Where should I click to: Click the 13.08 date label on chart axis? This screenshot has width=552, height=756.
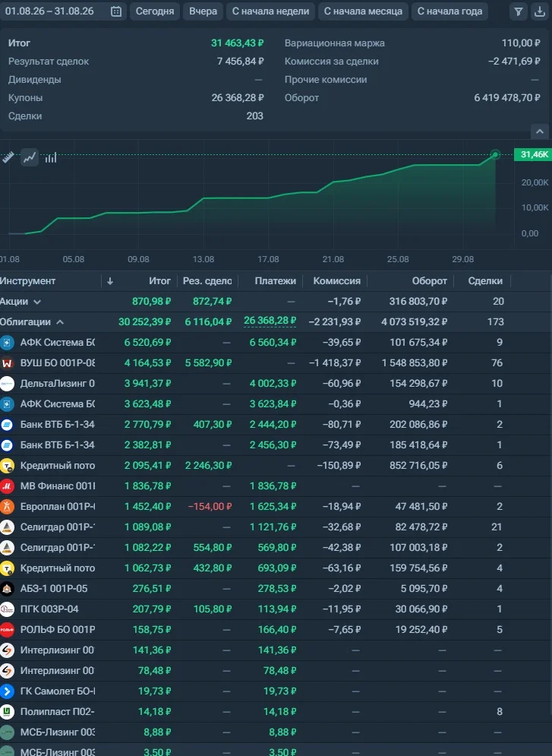(203, 259)
